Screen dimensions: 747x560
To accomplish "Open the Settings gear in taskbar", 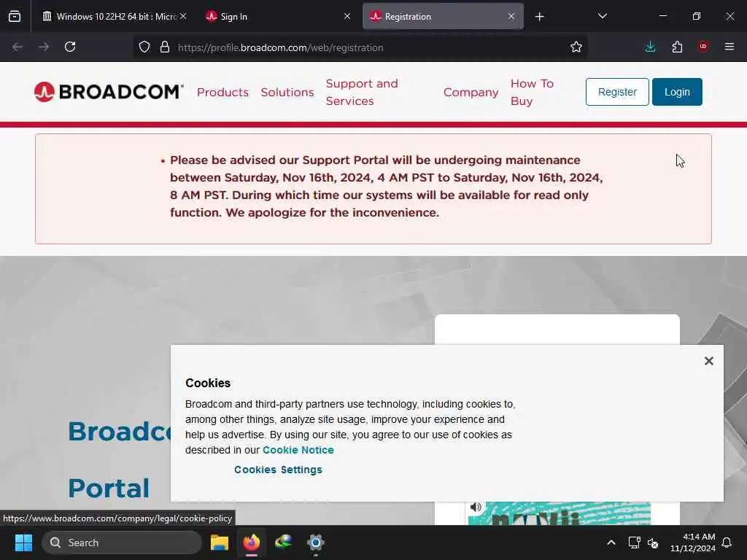I will pos(315,542).
